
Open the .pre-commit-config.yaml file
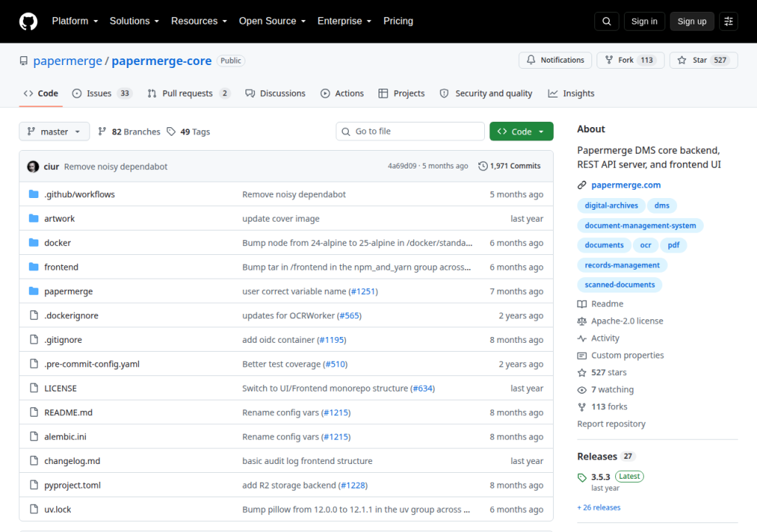92,364
